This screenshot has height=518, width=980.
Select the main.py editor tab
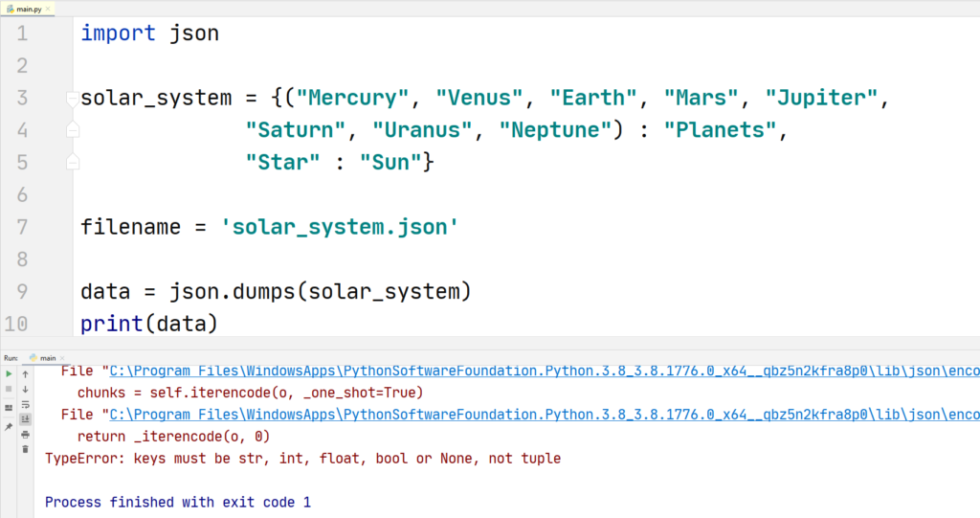click(28, 9)
